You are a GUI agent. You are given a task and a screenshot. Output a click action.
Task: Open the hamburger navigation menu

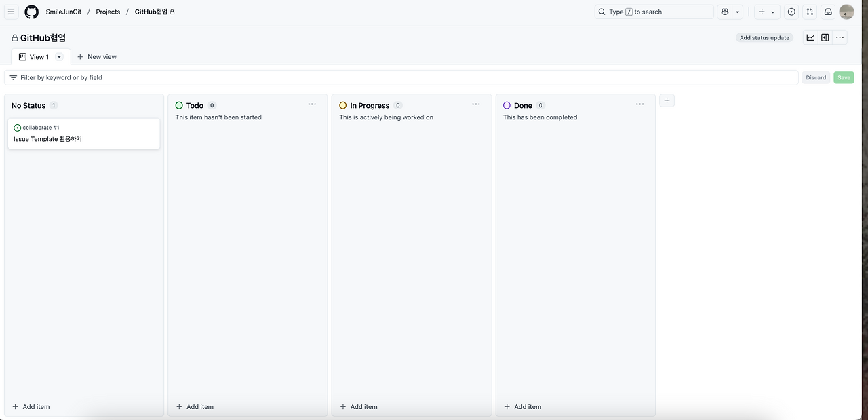click(x=11, y=12)
